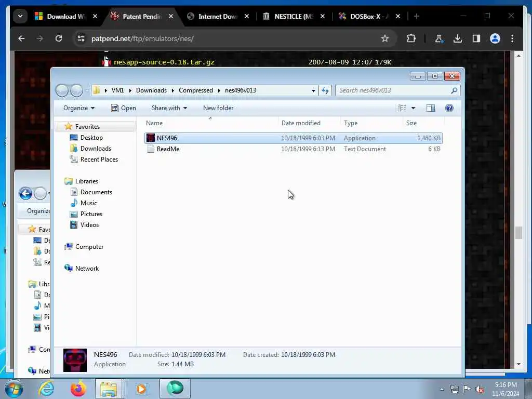Screen dimensions: 532x399
Task: Open Recent Places in sidebar
Action: click(x=99, y=159)
